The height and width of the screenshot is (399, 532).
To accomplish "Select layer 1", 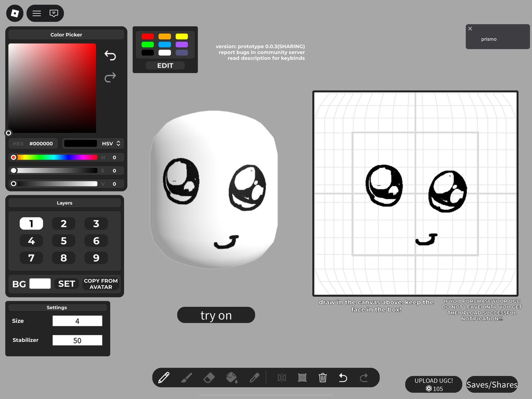I will click(x=31, y=224).
